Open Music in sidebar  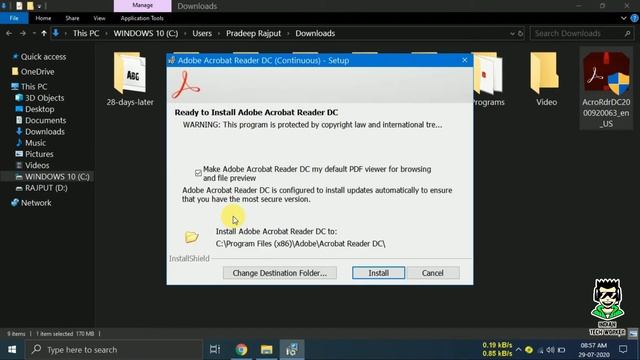35,143
